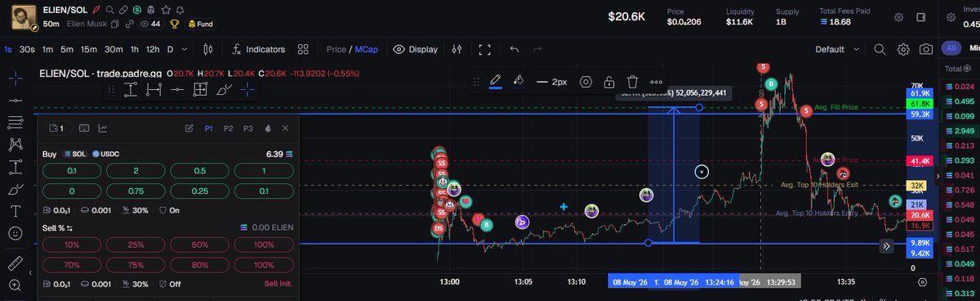980x301 pixels.
Task: Open the emoji sticker tool
Action: (x=15, y=233)
